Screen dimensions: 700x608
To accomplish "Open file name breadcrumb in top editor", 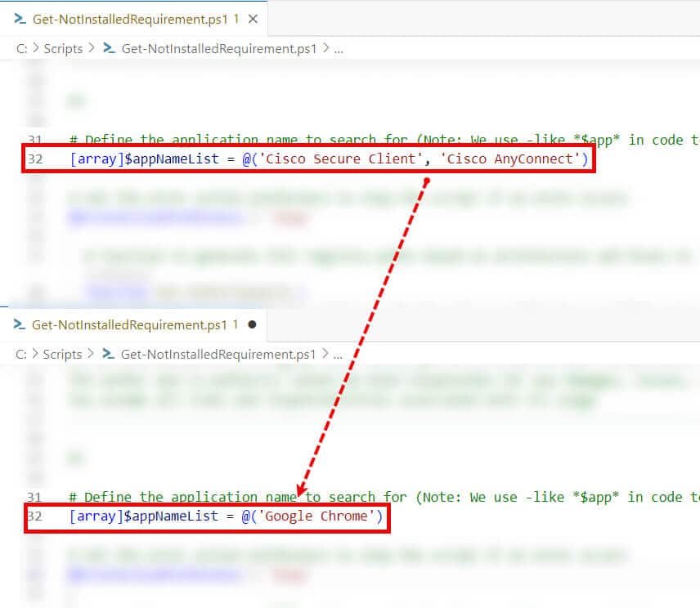I will (x=219, y=48).
